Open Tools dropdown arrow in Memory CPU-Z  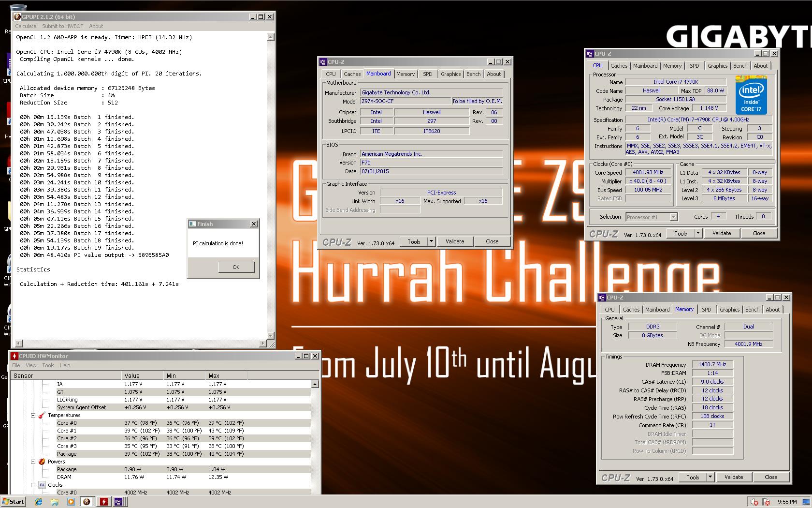710,477
